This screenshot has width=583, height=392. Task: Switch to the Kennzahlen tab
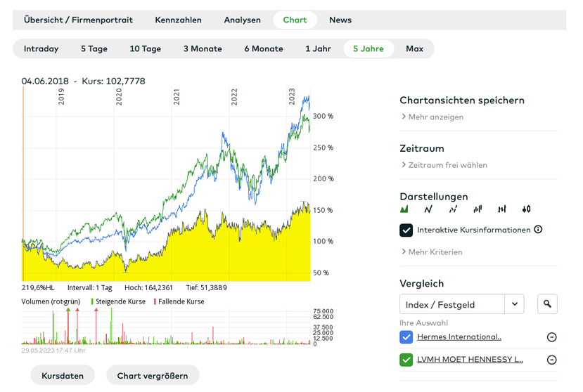coord(178,20)
